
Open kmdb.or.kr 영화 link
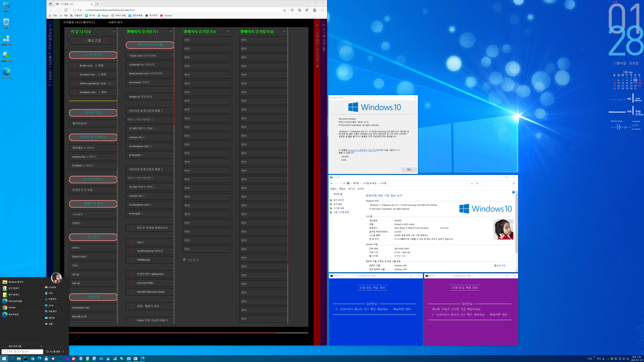93,66
